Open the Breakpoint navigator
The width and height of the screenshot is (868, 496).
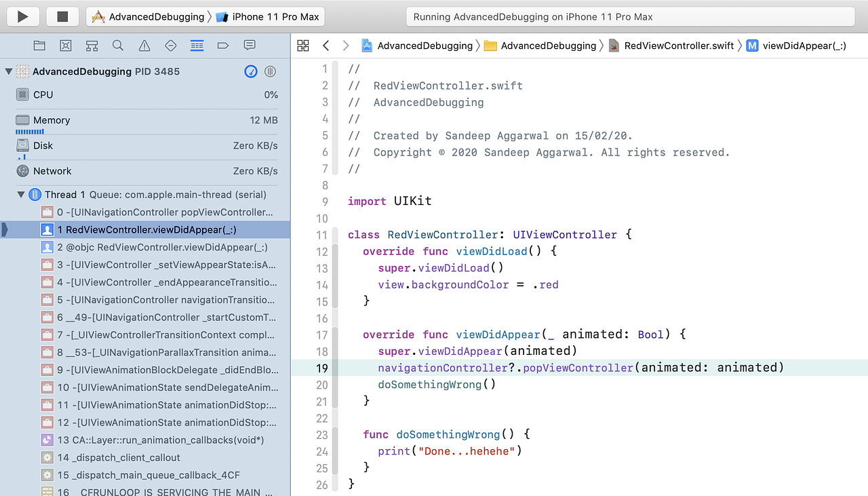pyautogui.click(x=223, y=45)
